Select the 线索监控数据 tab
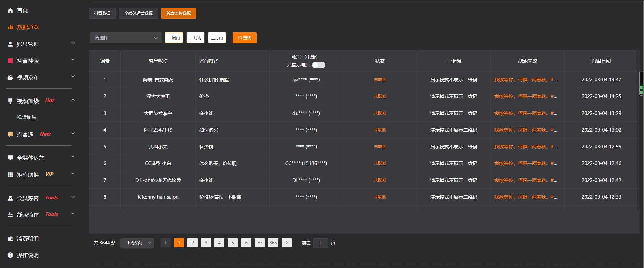The height and width of the screenshot is (268, 644). pyautogui.click(x=179, y=13)
